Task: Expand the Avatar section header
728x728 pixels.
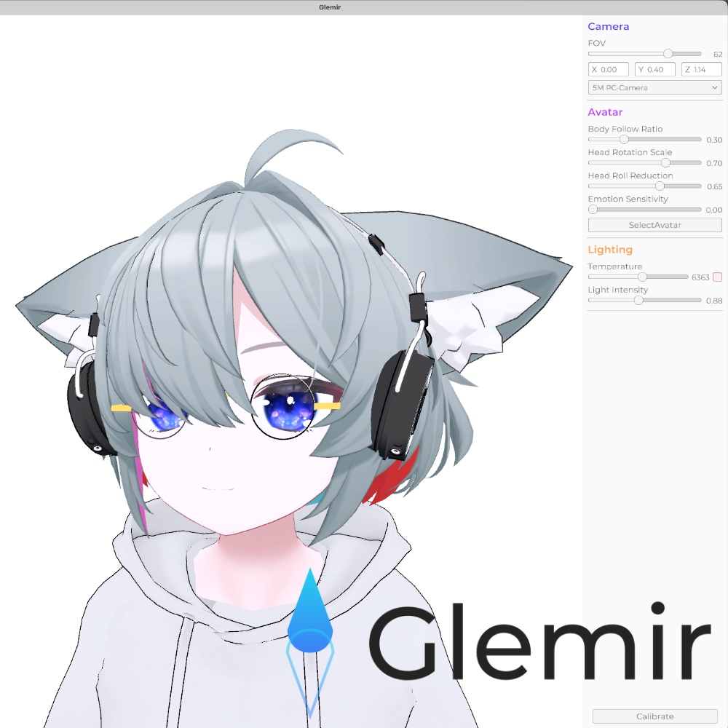Action: [604, 112]
